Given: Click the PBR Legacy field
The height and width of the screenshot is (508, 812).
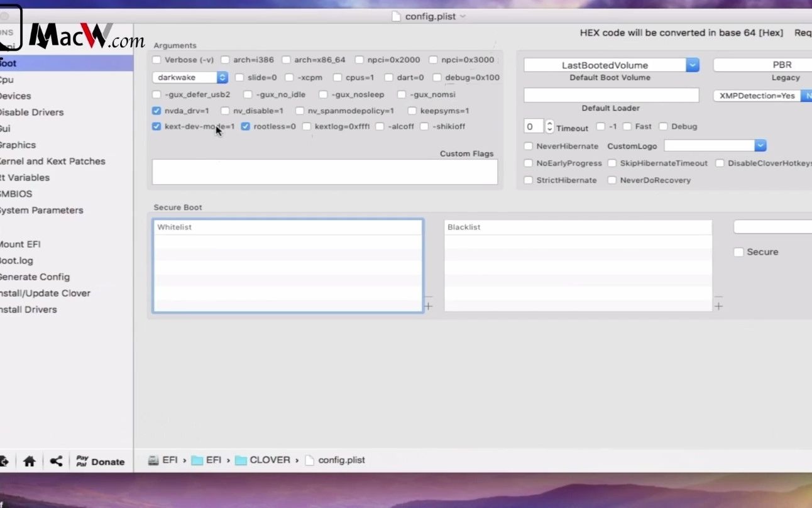Looking at the screenshot, I should (x=762, y=65).
